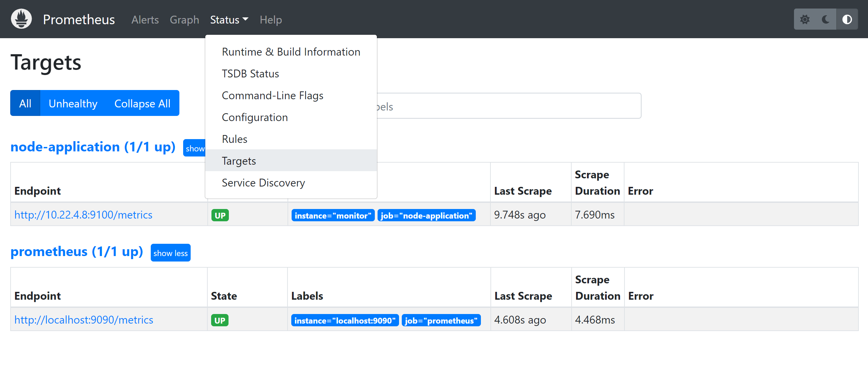Open Command-Line Flags page

click(x=291, y=95)
